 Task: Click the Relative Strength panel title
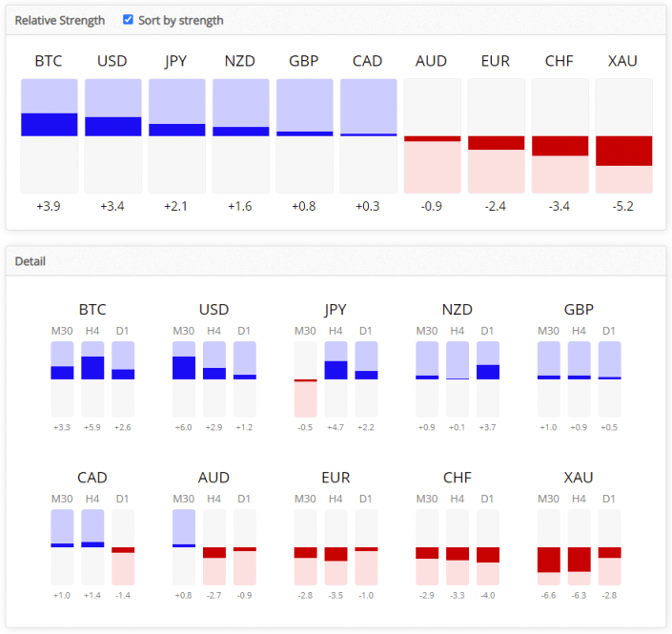pos(60,20)
